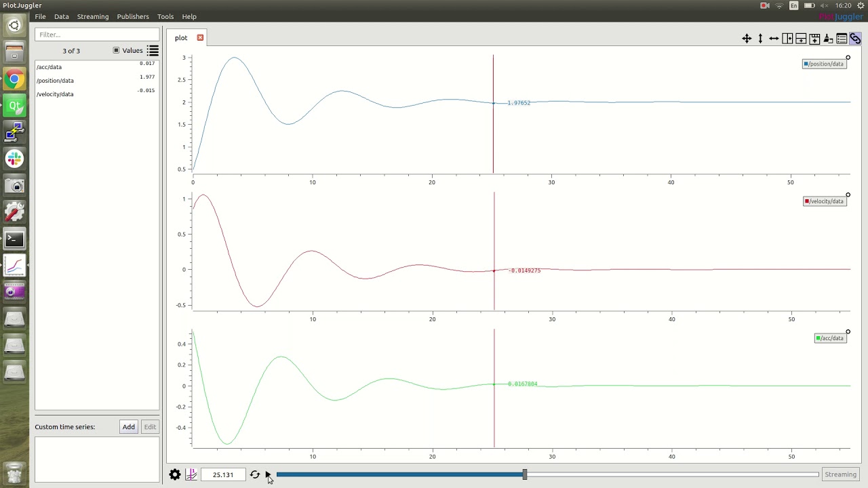Click the list view icon beside Values
This screenshot has width=868, height=488.
click(153, 51)
